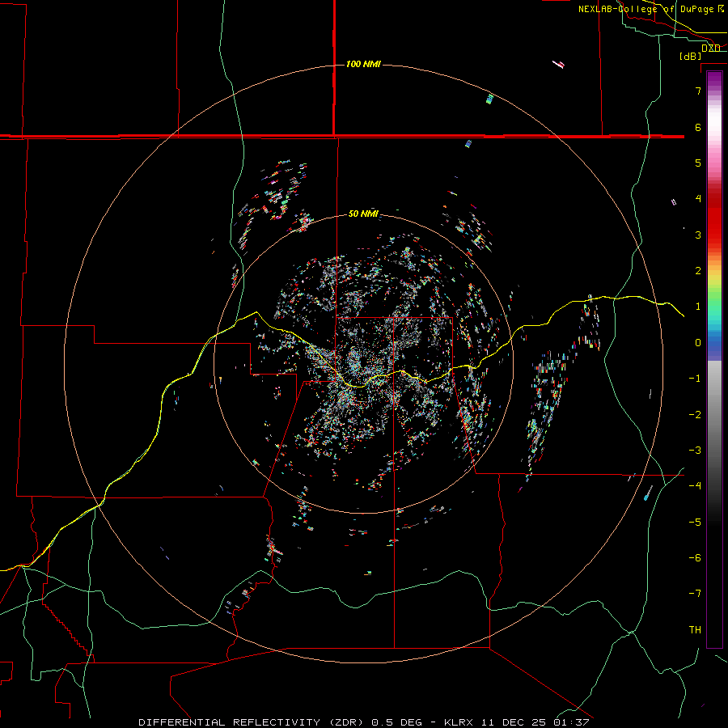Click the 4 value on the dB scale

coord(698,199)
